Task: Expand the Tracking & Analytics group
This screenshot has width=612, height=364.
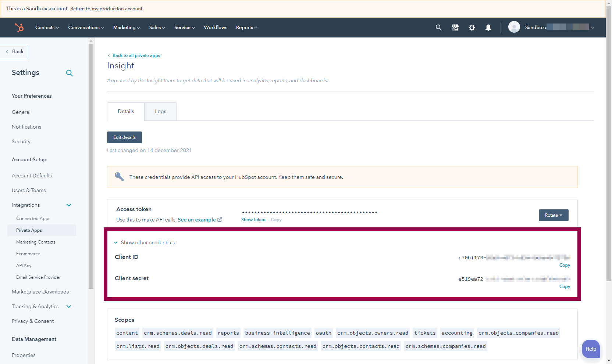Action: 69,306
